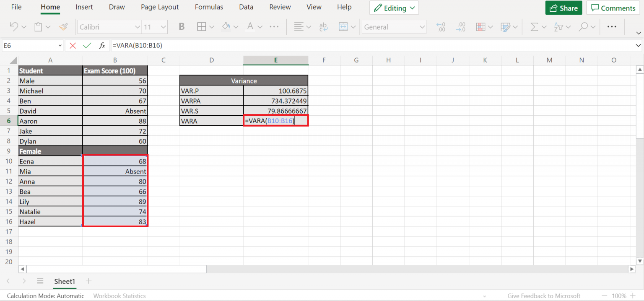This screenshot has height=301, width=644.
Task: Open the Borders dropdown arrow
Action: tap(212, 26)
